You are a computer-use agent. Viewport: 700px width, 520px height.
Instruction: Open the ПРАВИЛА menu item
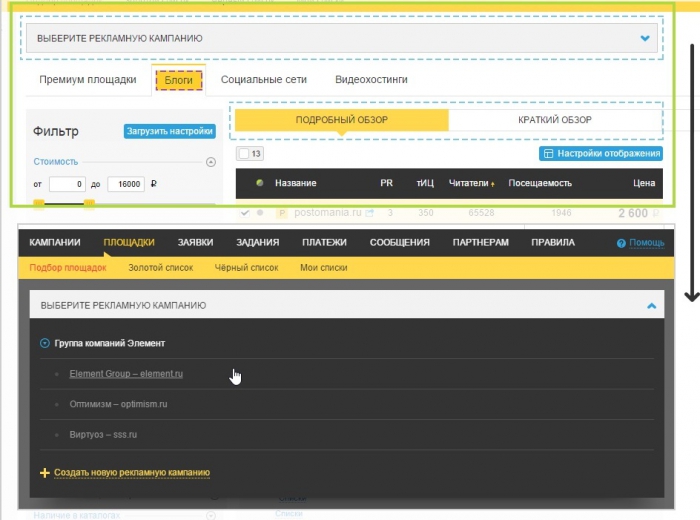[553, 242]
